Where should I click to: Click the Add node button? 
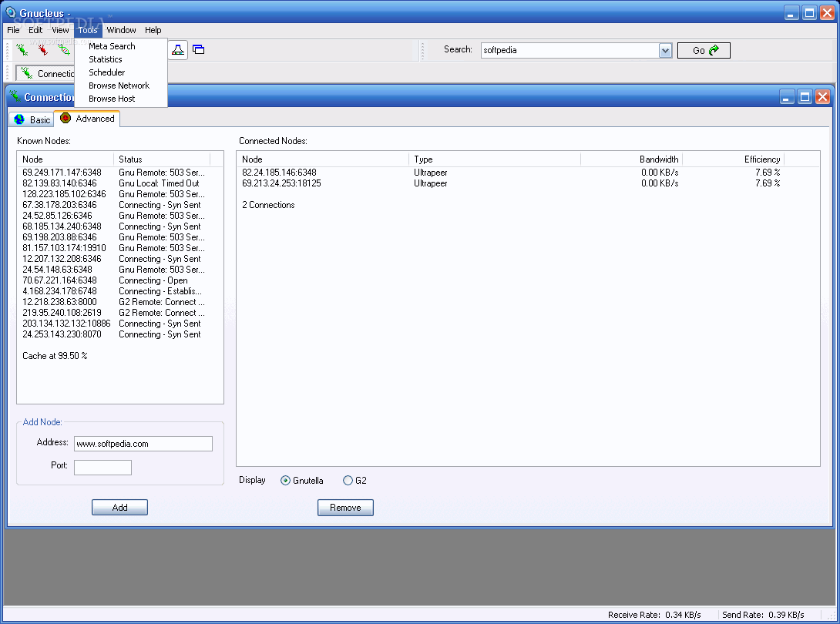pos(119,507)
